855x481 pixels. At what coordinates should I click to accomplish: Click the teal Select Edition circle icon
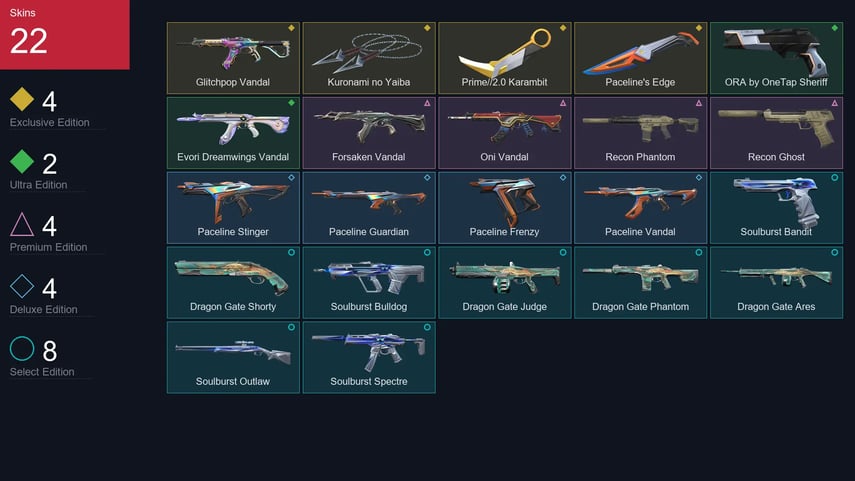(22, 348)
